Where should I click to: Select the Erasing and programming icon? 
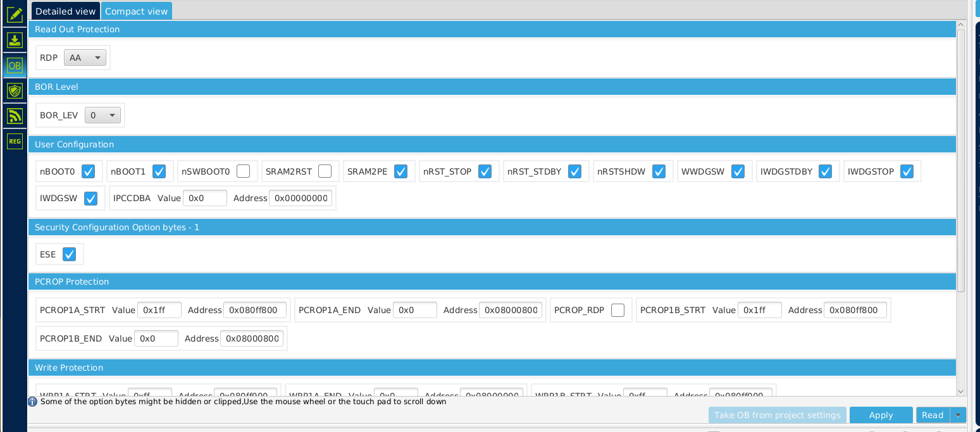coord(14,39)
